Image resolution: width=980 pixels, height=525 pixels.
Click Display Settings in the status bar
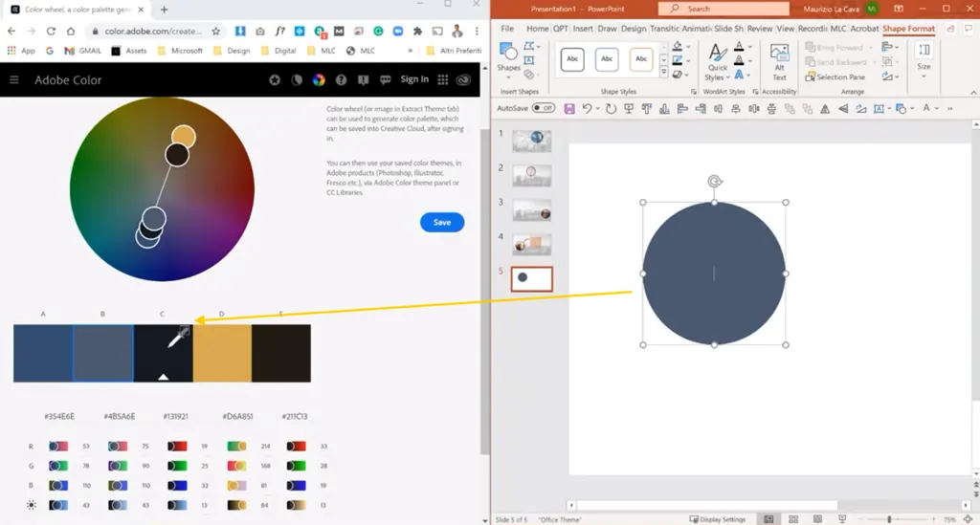[x=718, y=519]
